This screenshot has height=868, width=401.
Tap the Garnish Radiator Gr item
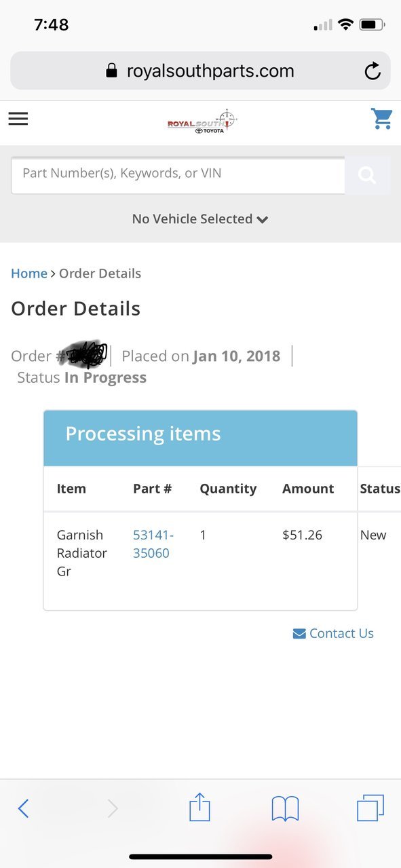point(81,553)
